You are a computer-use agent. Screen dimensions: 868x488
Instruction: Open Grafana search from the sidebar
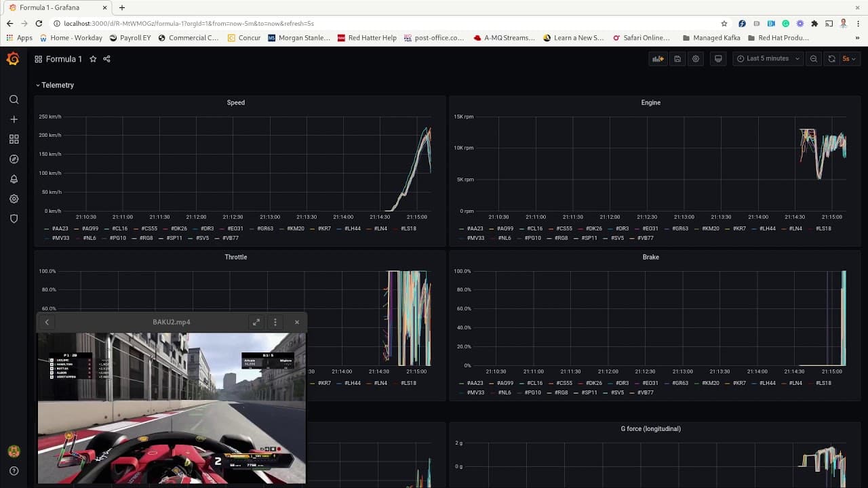(14, 100)
